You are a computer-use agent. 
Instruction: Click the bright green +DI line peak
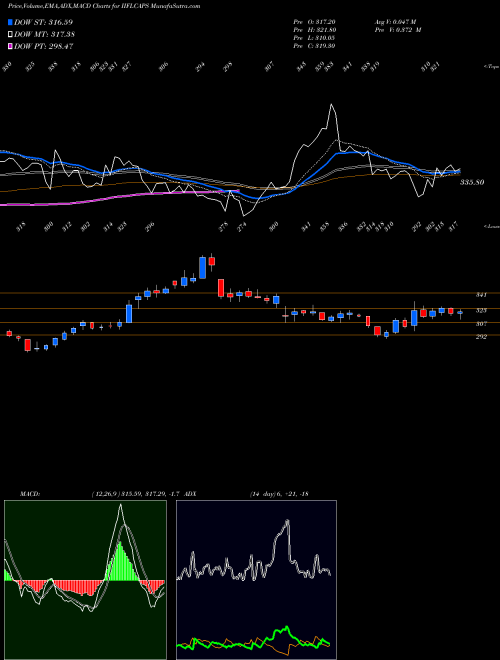pyautogui.click(x=287, y=628)
